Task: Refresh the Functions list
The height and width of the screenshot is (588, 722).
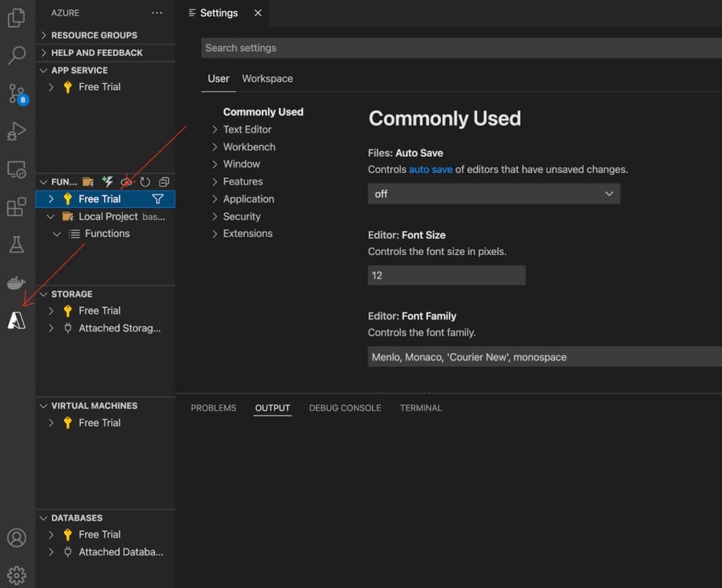Action: point(145,181)
